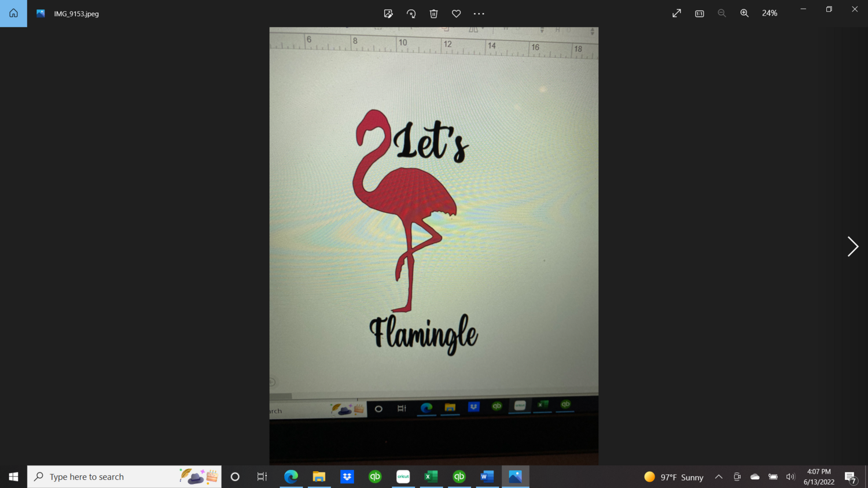Switch to actual size view
This screenshot has width=868, height=488.
coord(699,13)
